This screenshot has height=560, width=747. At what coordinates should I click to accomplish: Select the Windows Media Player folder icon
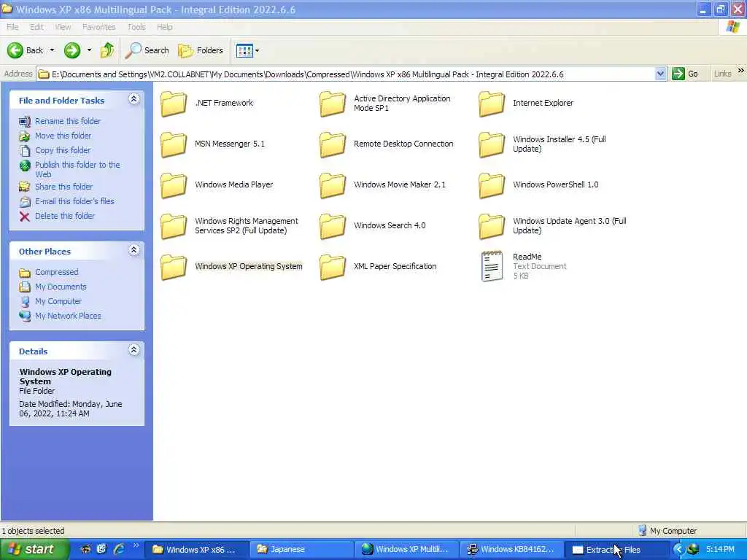[x=174, y=185]
